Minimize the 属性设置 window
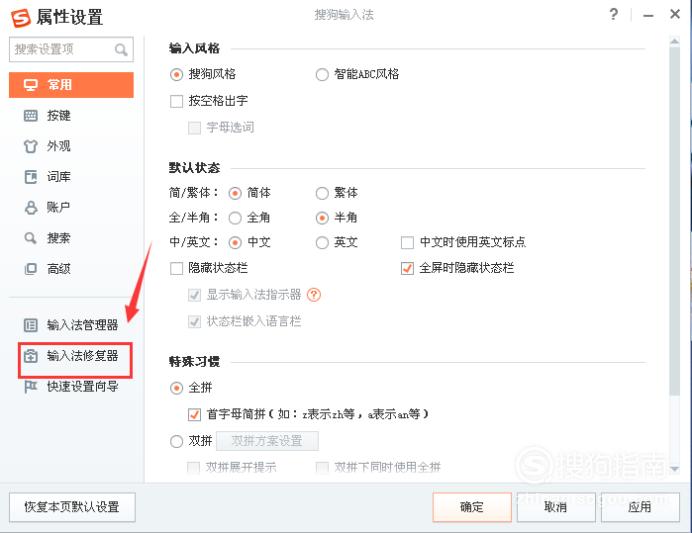Screen dimensions: 692x533 [648, 15]
